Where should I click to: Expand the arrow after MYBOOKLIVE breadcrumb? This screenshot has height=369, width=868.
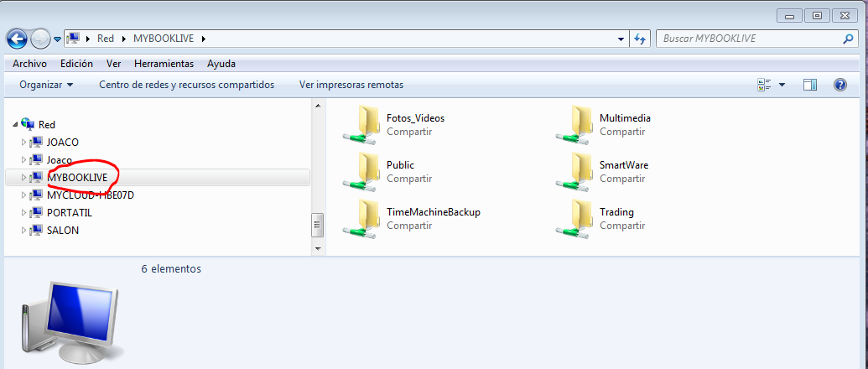tap(204, 39)
